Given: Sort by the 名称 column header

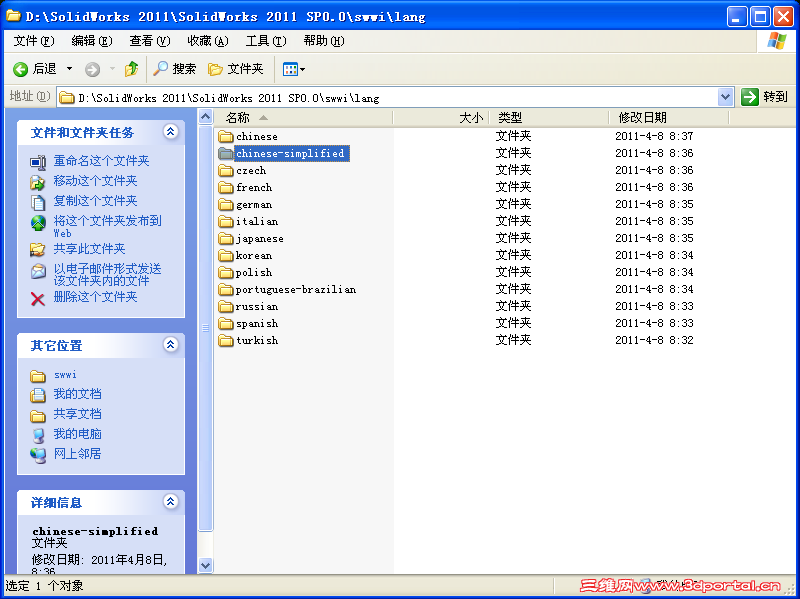Looking at the screenshot, I should tap(304, 117).
